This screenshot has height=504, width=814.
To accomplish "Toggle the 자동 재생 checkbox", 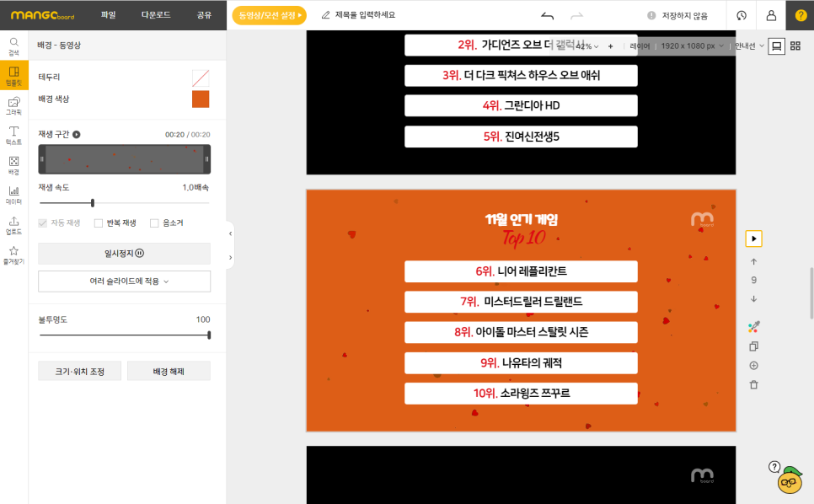I will click(43, 223).
